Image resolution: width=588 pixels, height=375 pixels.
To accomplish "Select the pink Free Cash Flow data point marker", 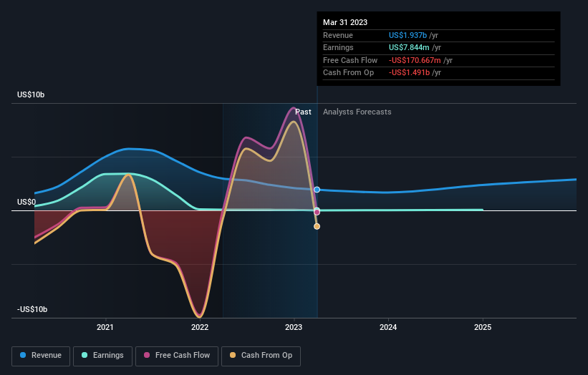I will click(x=317, y=213).
